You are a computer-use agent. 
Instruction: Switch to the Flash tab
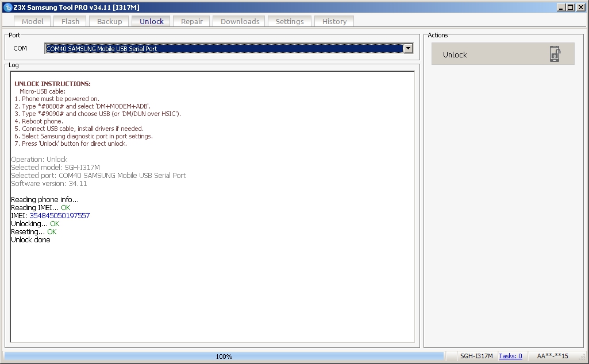(x=70, y=21)
